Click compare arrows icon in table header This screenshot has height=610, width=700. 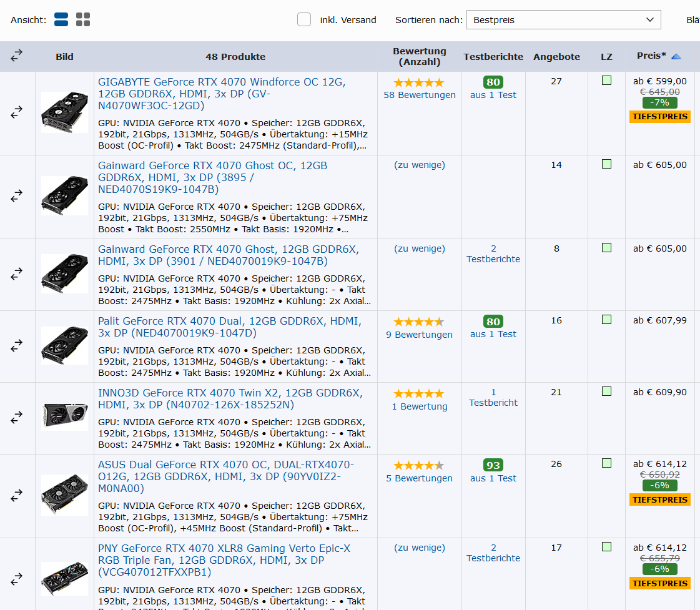coord(16,56)
